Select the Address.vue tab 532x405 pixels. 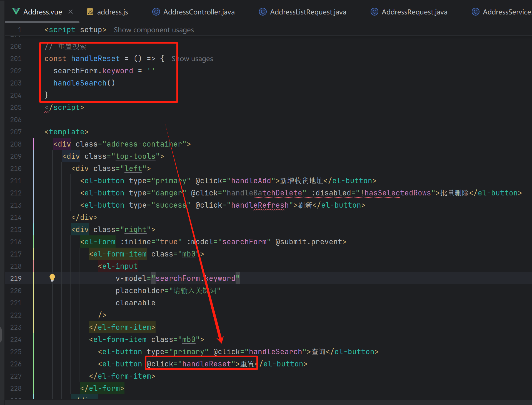click(43, 12)
